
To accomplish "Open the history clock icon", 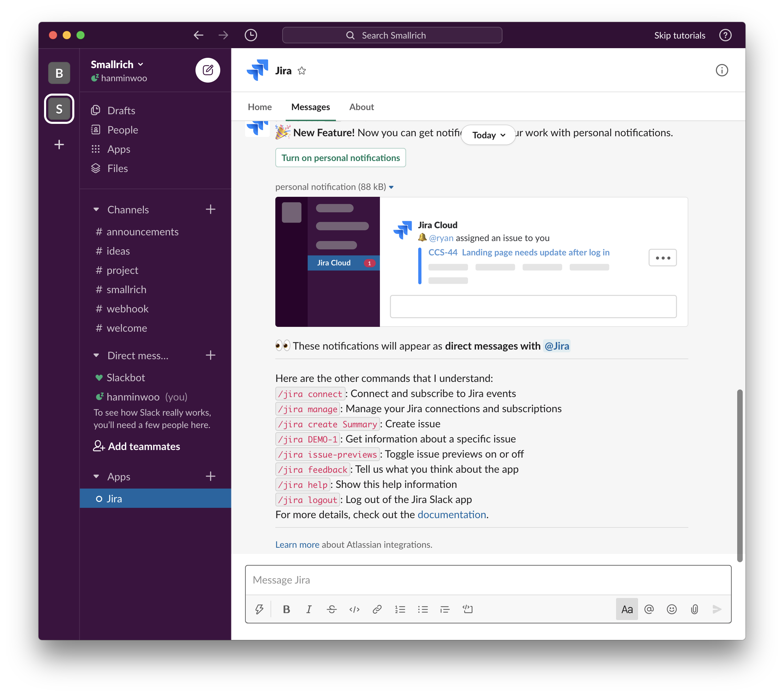I will [x=251, y=35].
